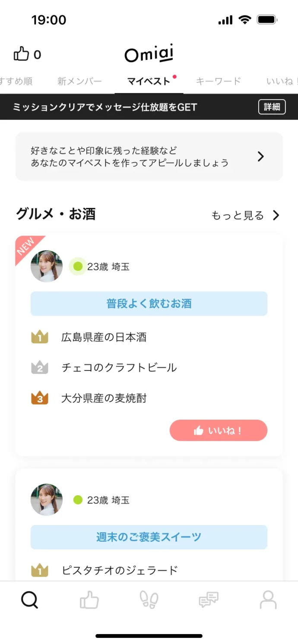Switch to the 新メンバー tab

79,81
